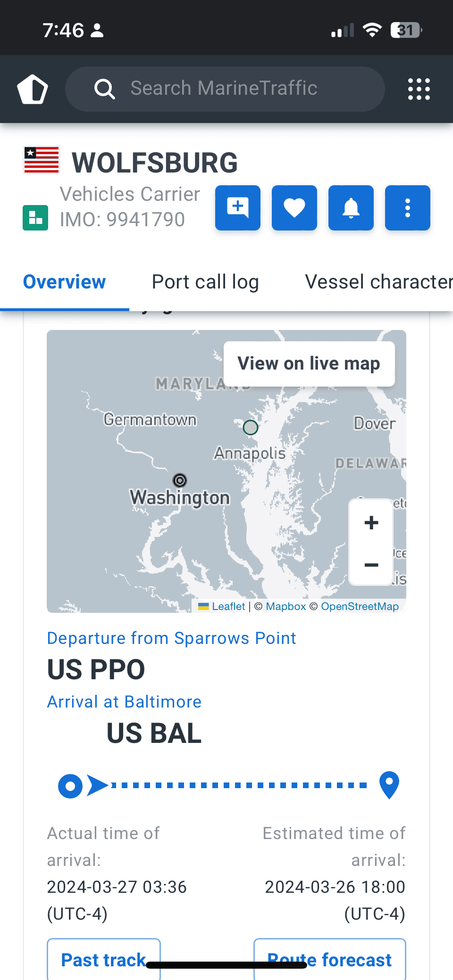Click the search magnifier icon
The image size is (453, 980).
(105, 89)
